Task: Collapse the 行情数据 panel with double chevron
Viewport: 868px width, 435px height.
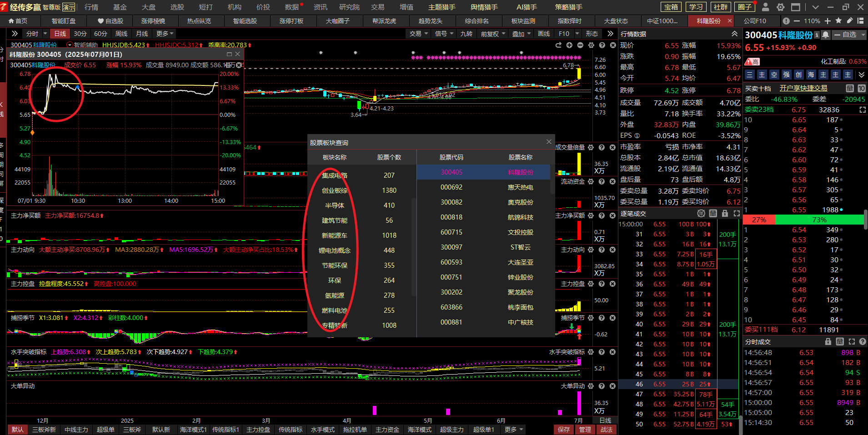Action: click(734, 34)
